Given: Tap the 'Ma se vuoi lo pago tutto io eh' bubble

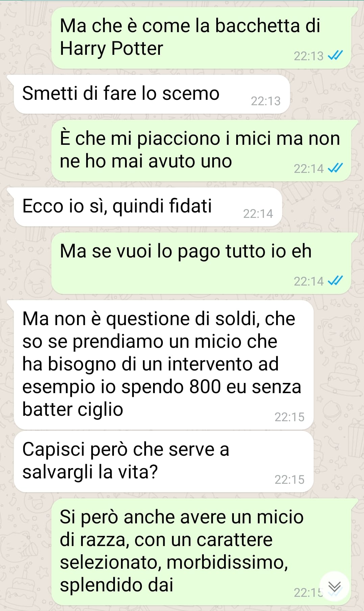Looking at the screenshot, I should tap(201, 263).
